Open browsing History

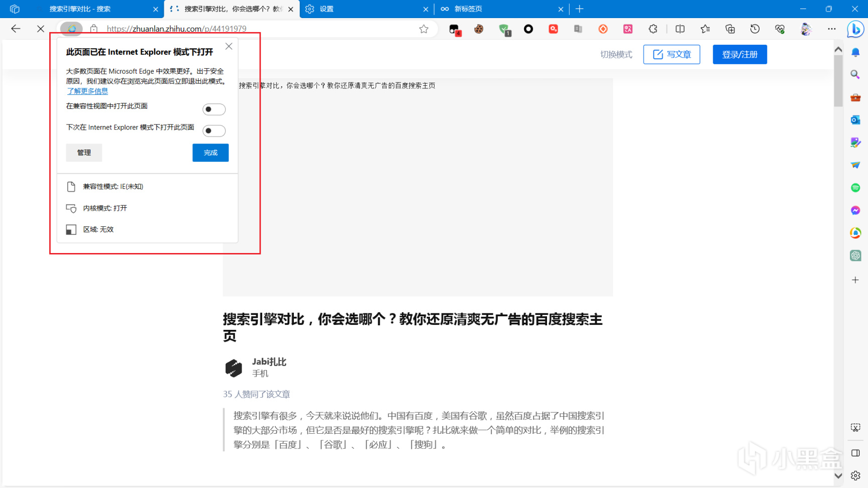pos(755,29)
